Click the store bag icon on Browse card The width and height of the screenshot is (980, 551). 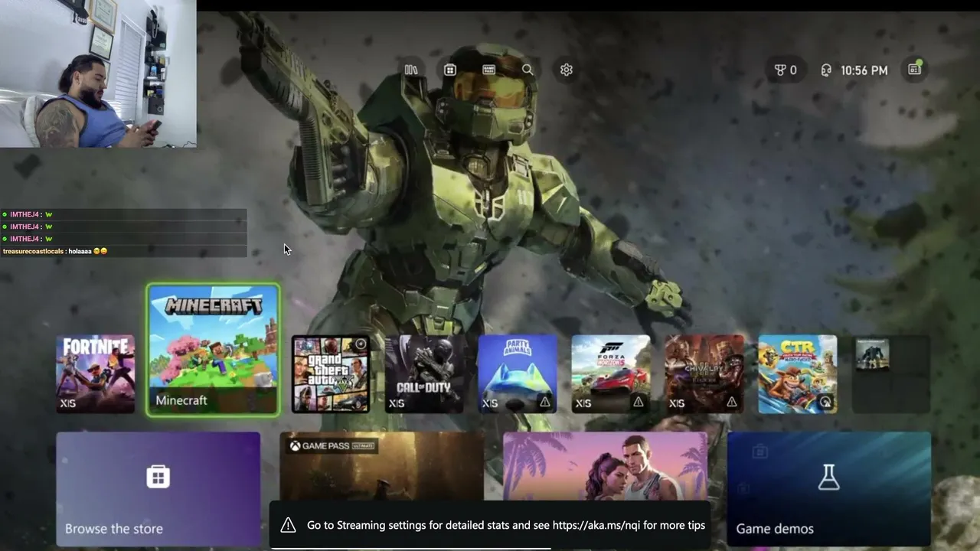click(158, 477)
